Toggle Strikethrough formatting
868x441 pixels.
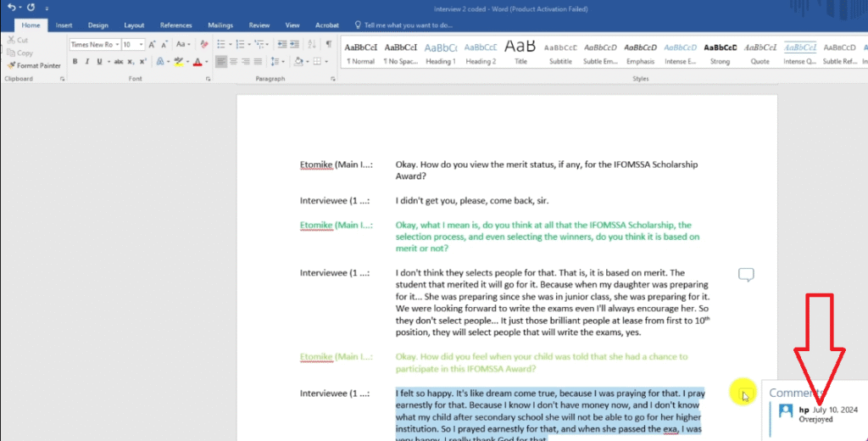119,62
